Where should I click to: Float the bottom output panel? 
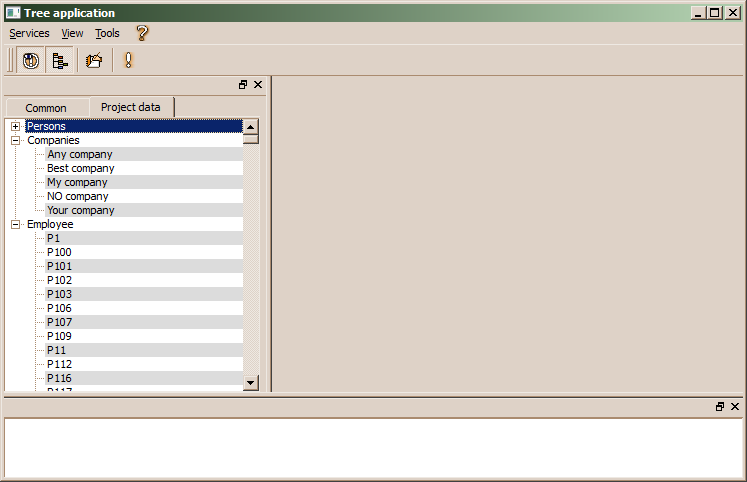point(720,407)
